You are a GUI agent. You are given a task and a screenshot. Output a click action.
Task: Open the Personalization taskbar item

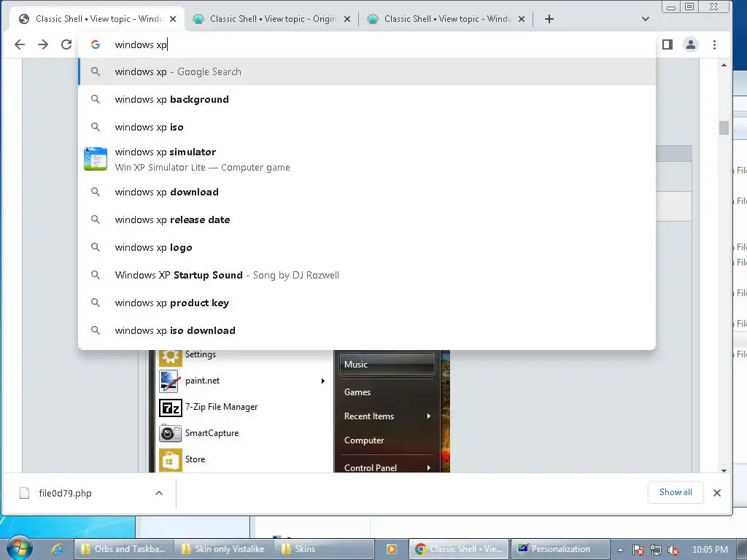(x=561, y=549)
